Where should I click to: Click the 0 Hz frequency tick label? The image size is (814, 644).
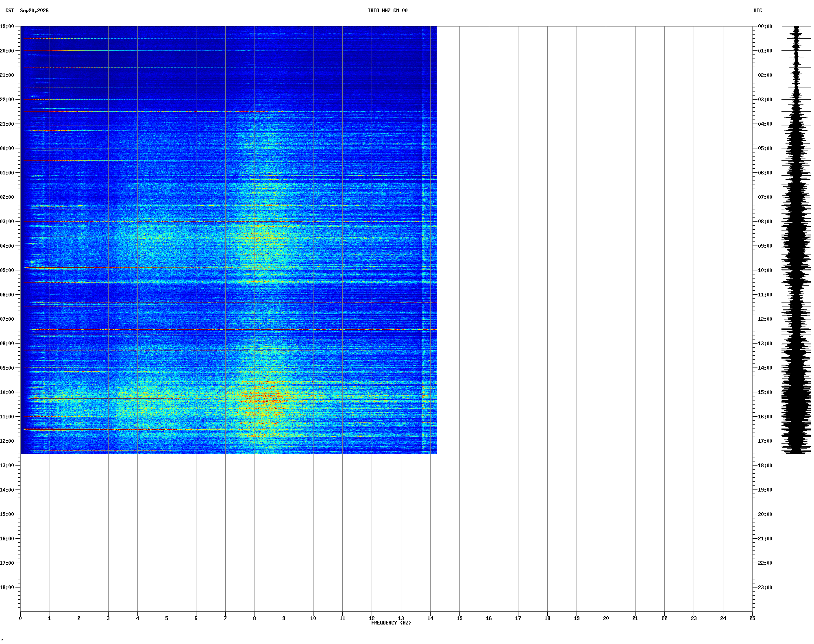(20, 618)
